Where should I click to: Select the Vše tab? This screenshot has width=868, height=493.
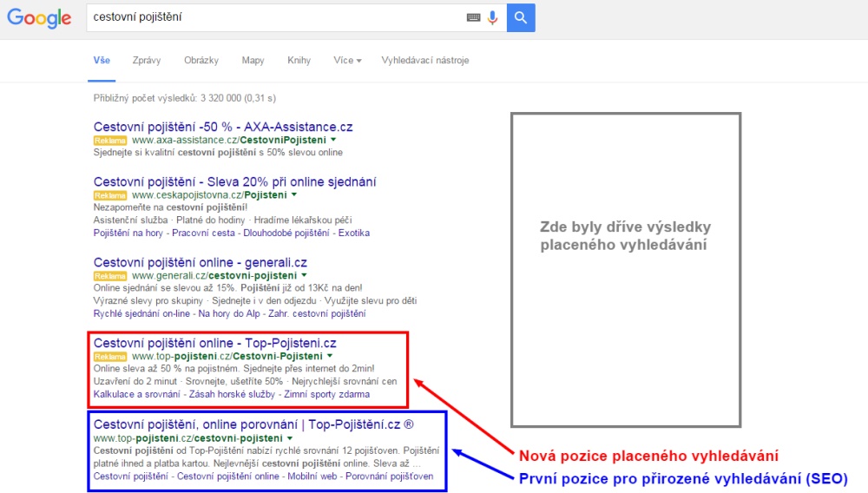click(102, 60)
